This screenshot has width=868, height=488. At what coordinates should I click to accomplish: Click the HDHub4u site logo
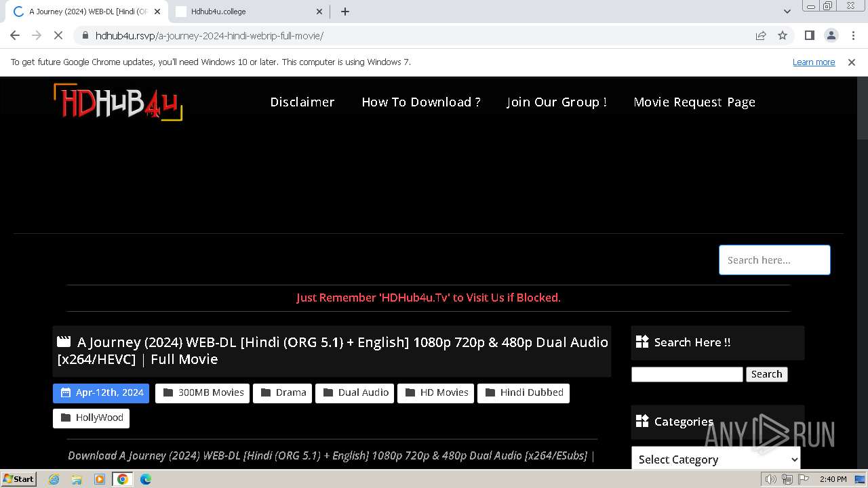tap(118, 102)
